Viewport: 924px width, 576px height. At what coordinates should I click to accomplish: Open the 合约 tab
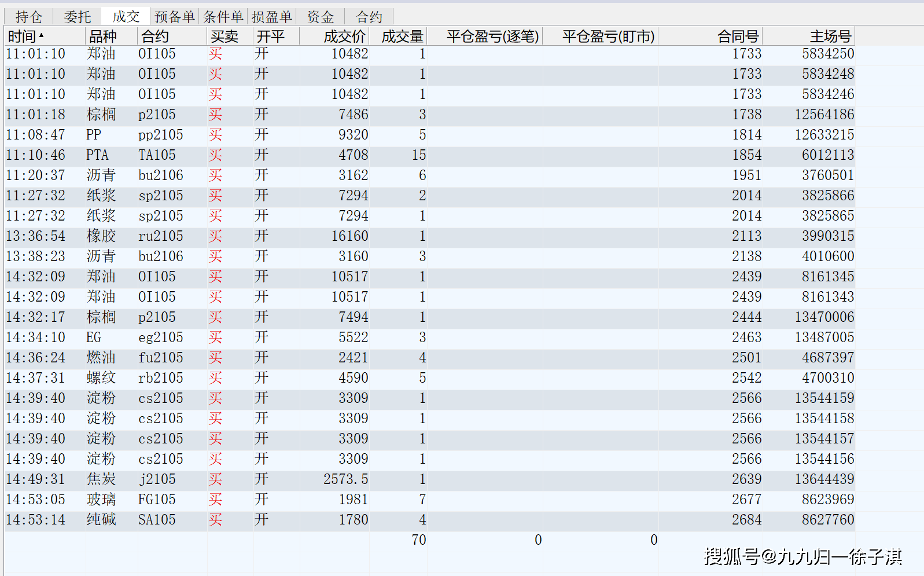(369, 17)
